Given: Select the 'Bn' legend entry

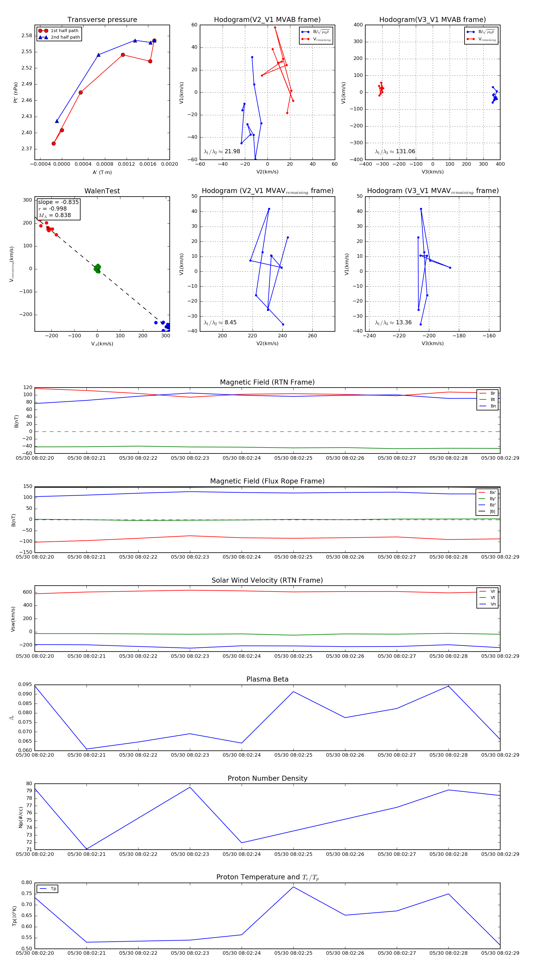Looking at the screenshot, I should pos(487,406).
